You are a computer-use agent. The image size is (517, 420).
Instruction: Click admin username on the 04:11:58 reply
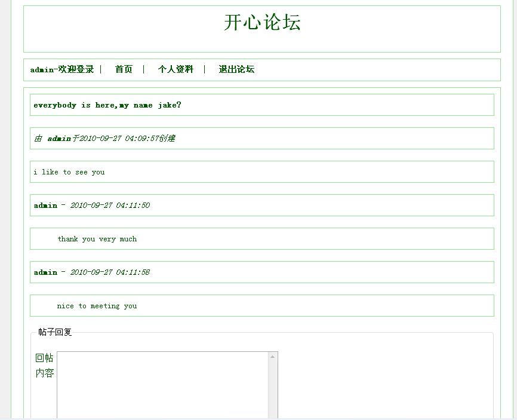[45, 272]
